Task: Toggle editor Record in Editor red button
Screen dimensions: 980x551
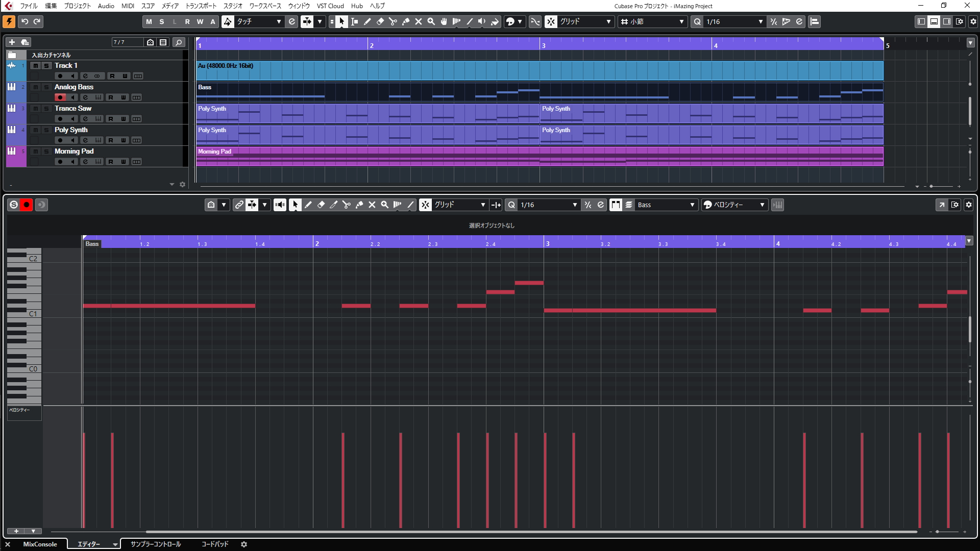Action: [27, 205]
